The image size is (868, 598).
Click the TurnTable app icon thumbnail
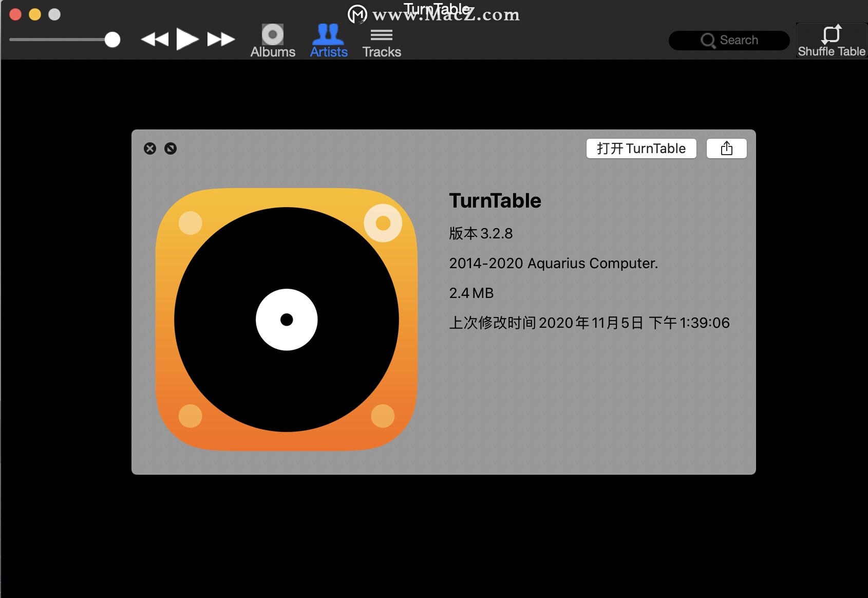click(287, 320)
